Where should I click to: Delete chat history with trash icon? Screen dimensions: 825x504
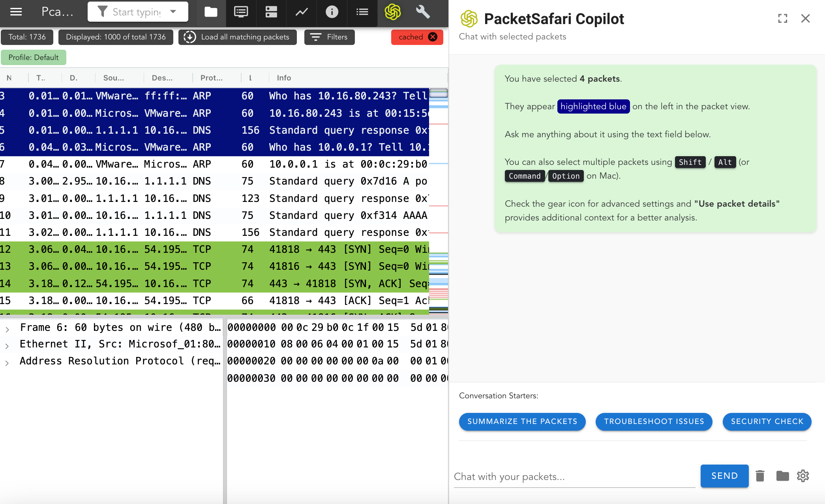[760, 476]
